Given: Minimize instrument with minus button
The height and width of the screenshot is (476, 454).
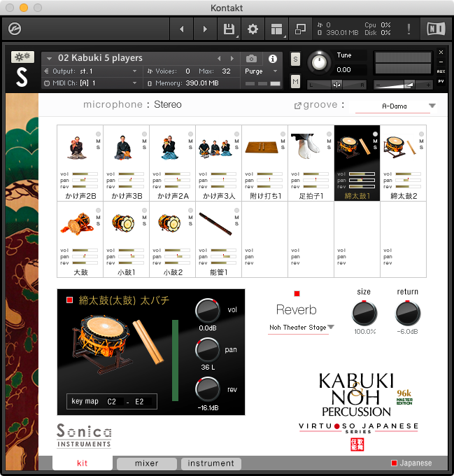Looking at the screenshot, I should [x=441, y=62].
